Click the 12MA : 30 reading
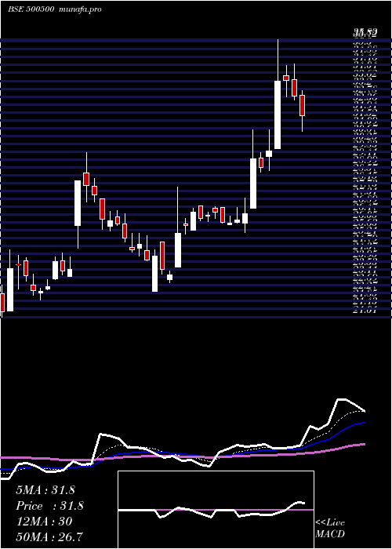 (x=44, y=522)
